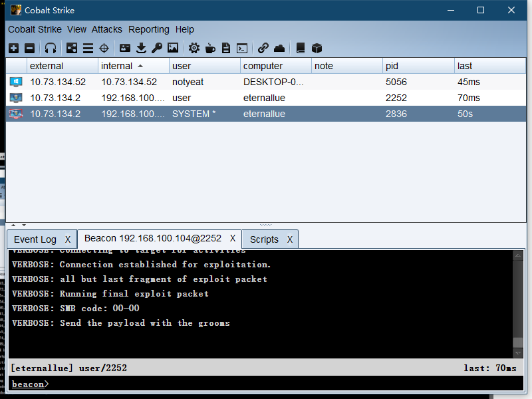532x399 pixels.
Task: Close the Beacon 192.168.100.104@2252 tab
Action: click(233, 238)
